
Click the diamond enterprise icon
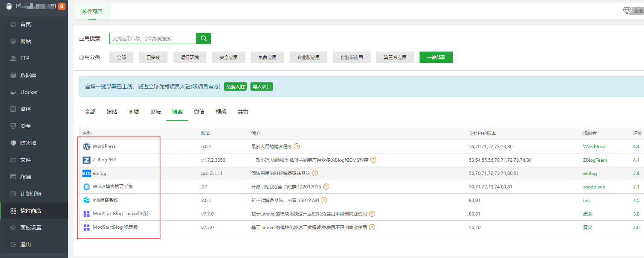[627, 11]
